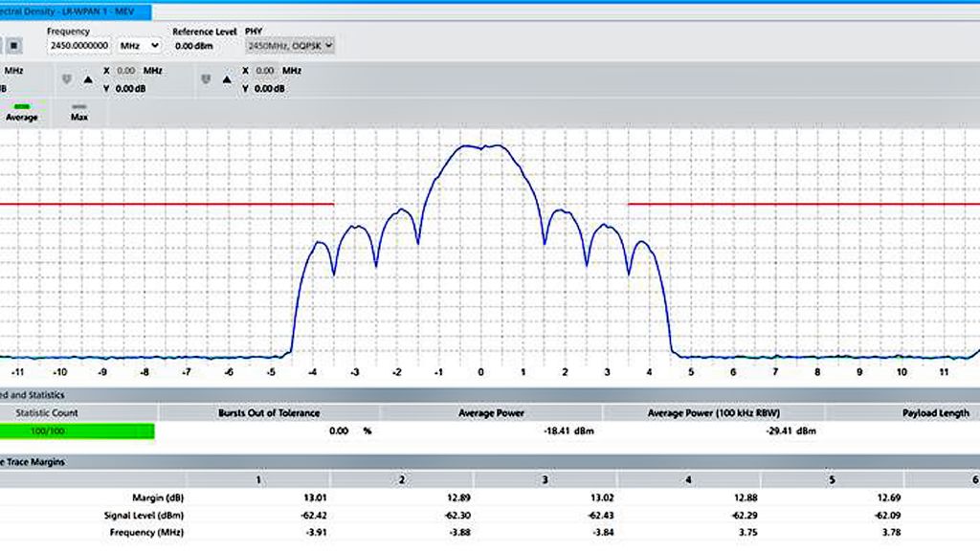The width and height of the screenshot is (980, 551).
Task: Trigger peak search arrow for first marker
Action: coord(88,80)
